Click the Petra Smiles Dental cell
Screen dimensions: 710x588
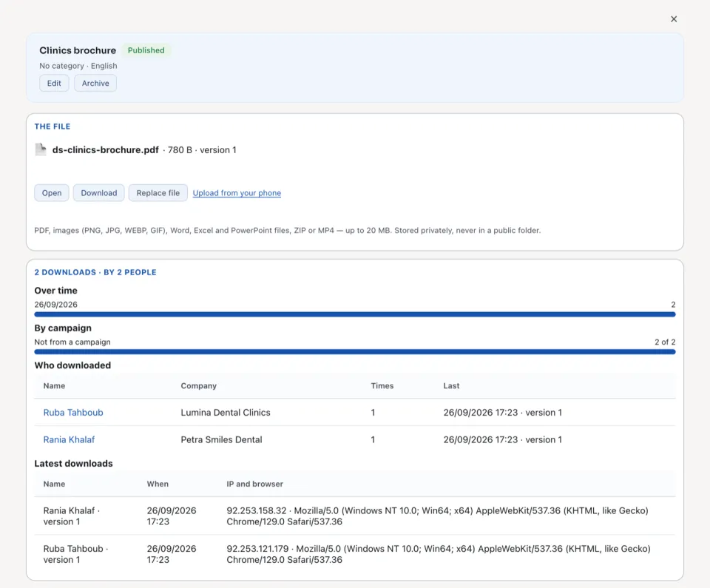point(221,440)
